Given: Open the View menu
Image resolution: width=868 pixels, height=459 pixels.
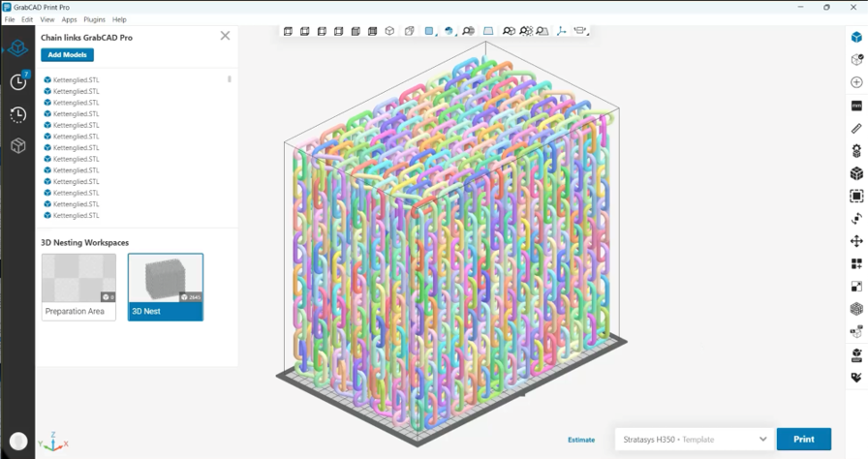Looking at the screenshot, I should click(47, 19).
